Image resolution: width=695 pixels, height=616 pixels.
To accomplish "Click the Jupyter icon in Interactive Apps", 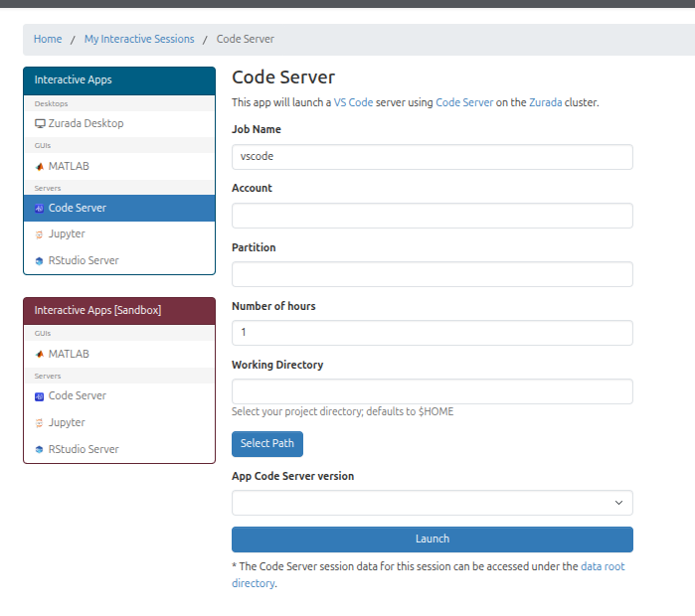I will [40, 234].
